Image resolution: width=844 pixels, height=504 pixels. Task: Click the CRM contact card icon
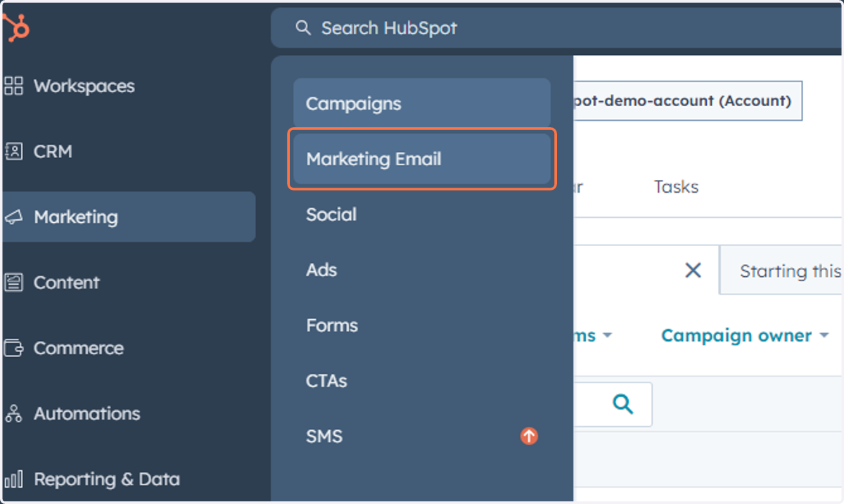click(x=13, y=152)
